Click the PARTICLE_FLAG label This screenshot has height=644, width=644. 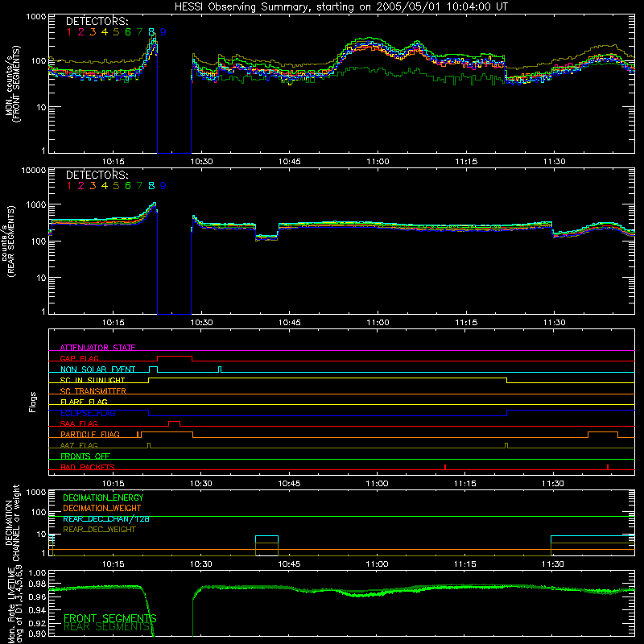click(x=90, y=434)
